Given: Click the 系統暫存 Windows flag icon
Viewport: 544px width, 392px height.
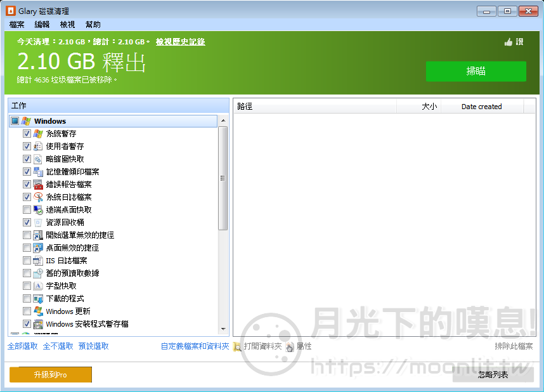Looking at the screenshot, I should click(38, 134).
